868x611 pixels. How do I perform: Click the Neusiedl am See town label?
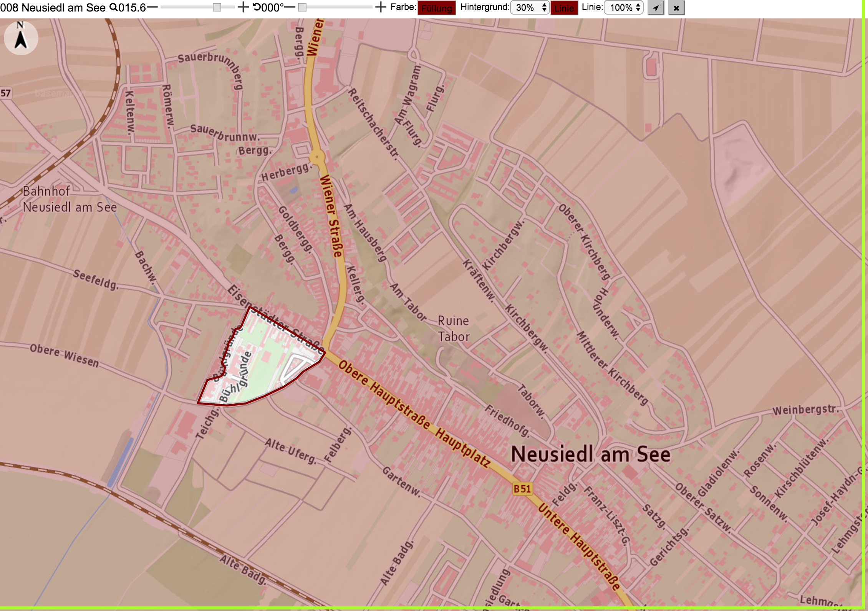[591, 454]
